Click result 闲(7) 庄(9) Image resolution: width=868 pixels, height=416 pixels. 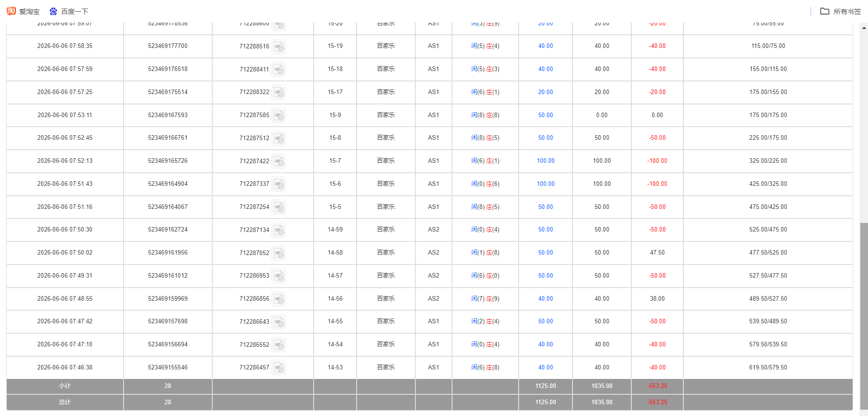click(x=485, y=299)
